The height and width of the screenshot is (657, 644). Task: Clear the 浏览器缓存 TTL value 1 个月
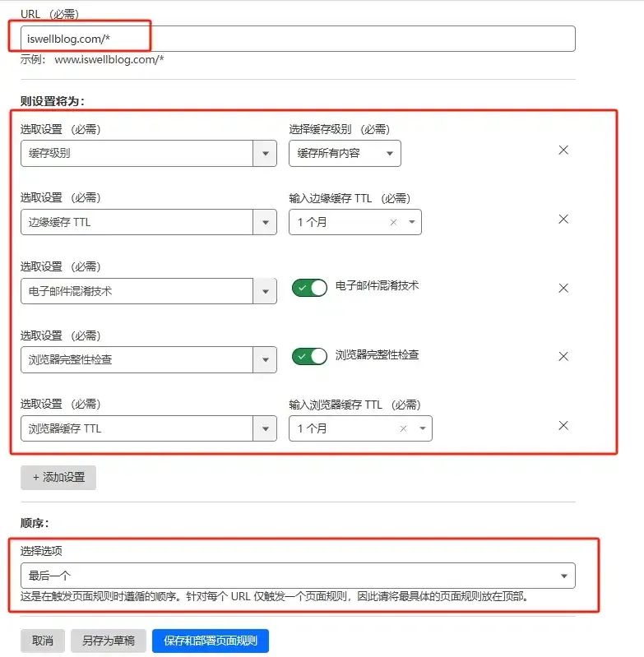point(403,428)
